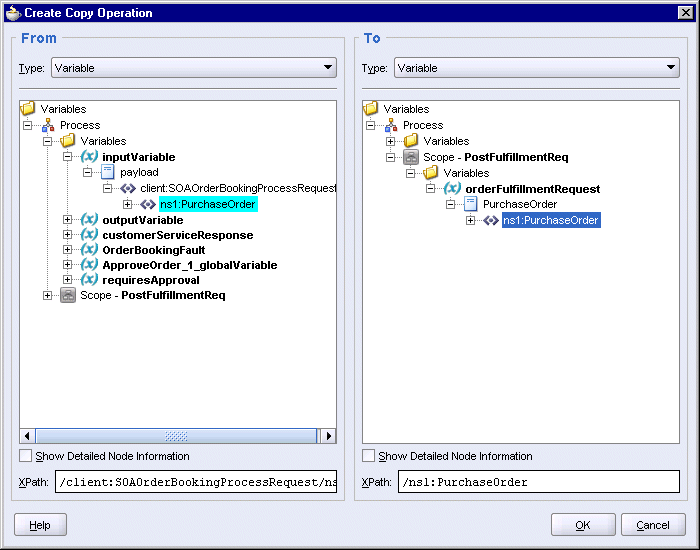Click the inputVariable variable icon
Viewport: 700px width, 550px height.
tap(89, 157)
